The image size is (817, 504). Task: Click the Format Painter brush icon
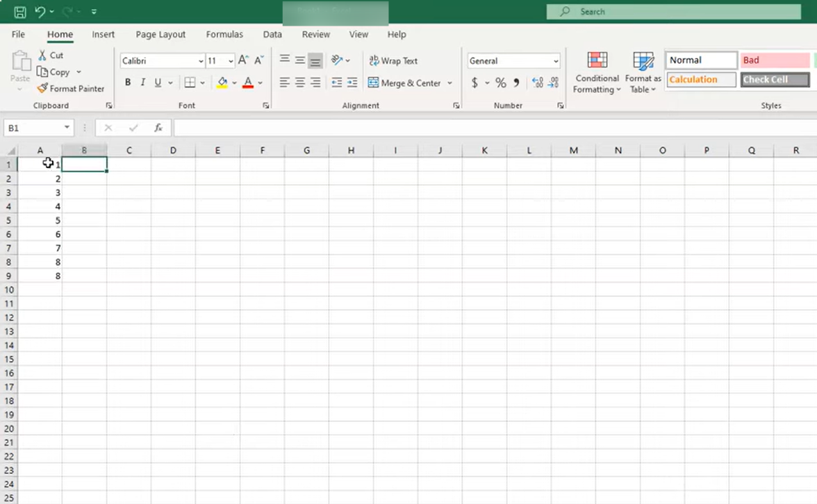tap(42, 89)
